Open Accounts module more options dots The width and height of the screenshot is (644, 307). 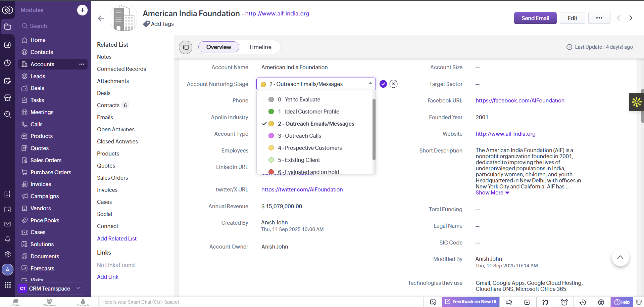pyautogui.click(x=82, y=64)
